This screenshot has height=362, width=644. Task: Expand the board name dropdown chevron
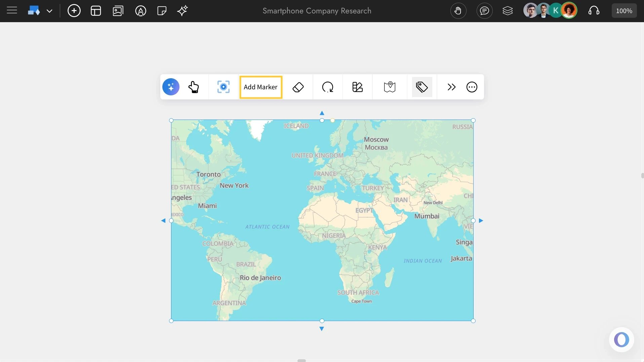(50, 11)
